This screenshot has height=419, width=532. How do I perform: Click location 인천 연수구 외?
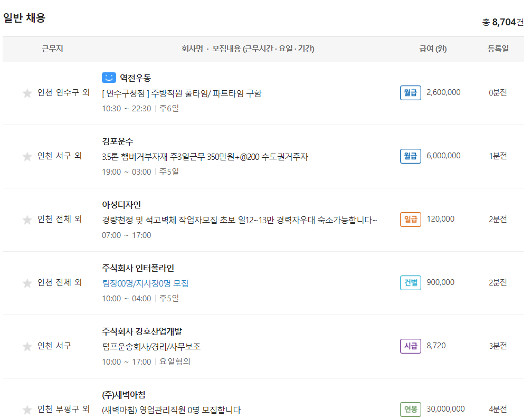[x=63, y=92]
